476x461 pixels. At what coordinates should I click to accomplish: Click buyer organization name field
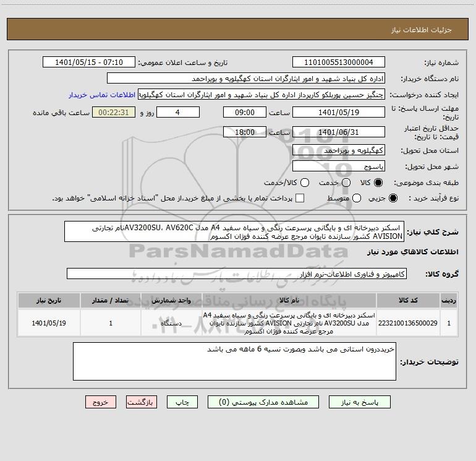(246, 79)
